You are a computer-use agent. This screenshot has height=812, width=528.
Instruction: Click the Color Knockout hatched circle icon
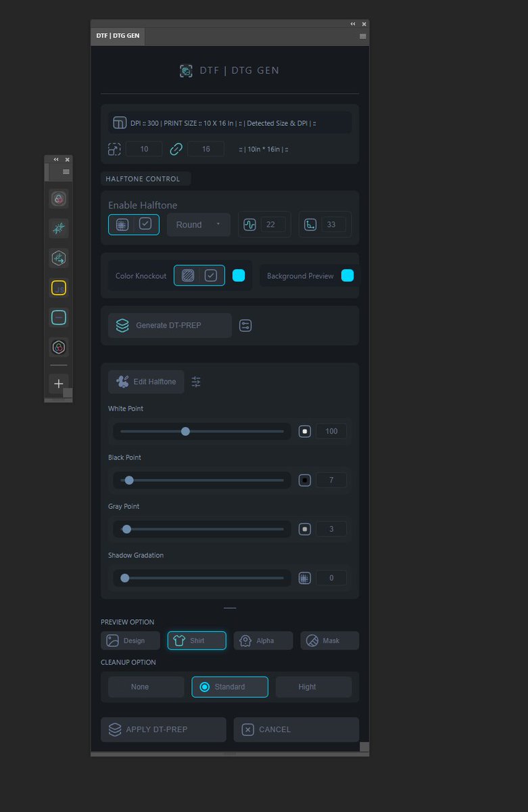point(188,275)
